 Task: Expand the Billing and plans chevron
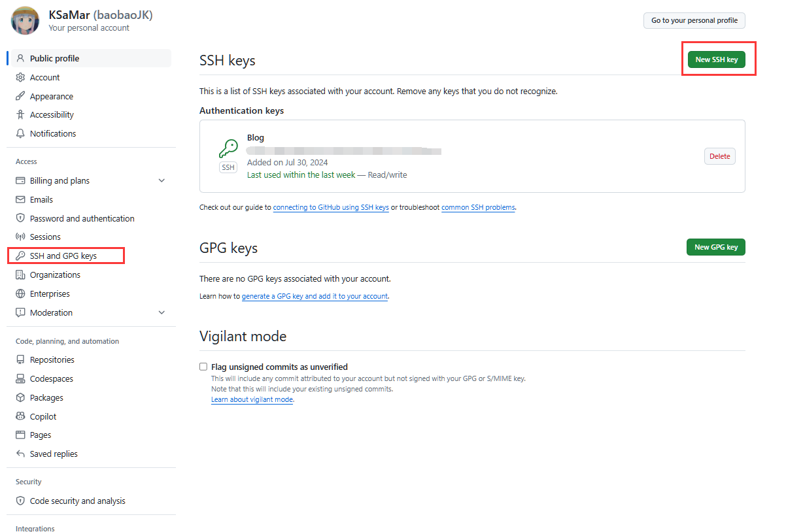point(162,180)
